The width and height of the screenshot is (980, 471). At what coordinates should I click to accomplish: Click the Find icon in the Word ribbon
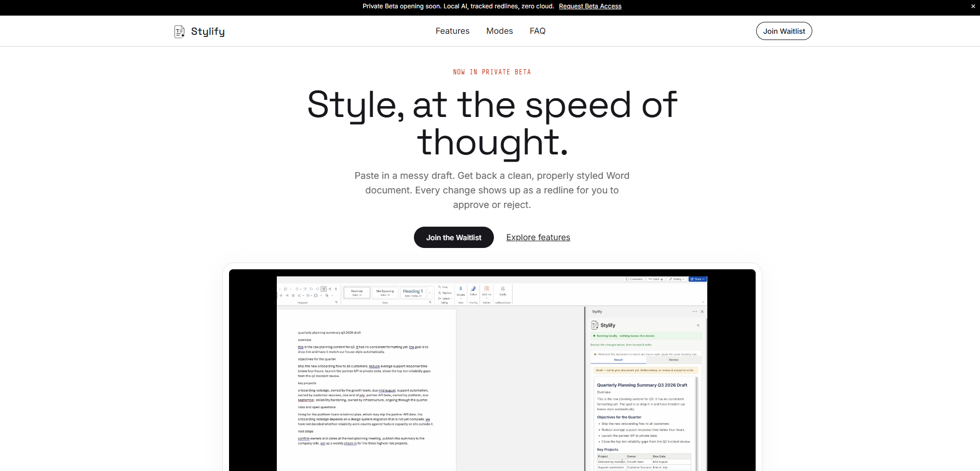[439, 287]
